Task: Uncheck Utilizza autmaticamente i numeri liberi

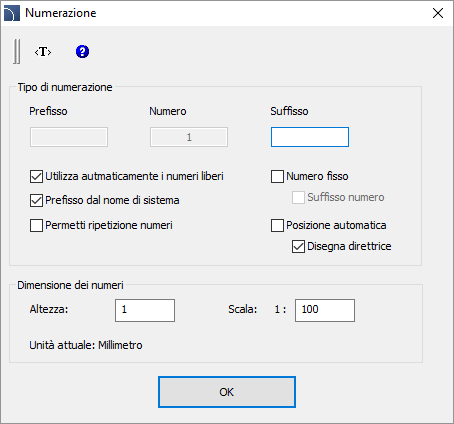Action: pyautogui.click(x=36, y=177)
